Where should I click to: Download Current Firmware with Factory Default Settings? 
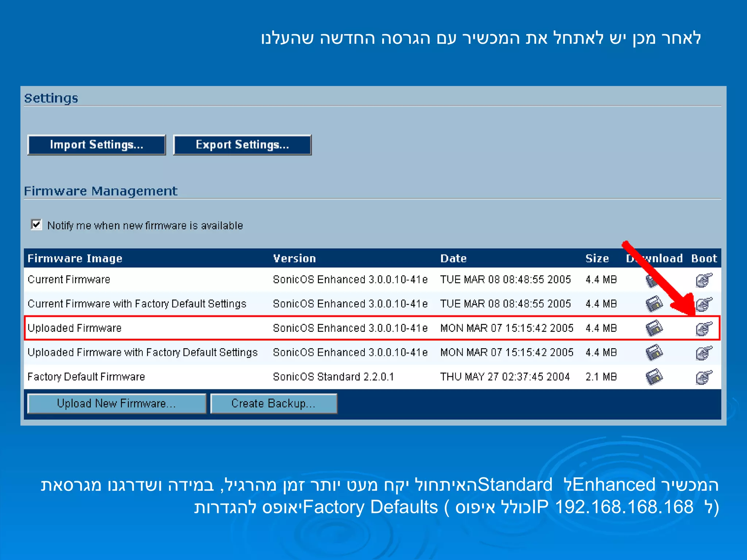pyautogui.click(x=654, y=304)
